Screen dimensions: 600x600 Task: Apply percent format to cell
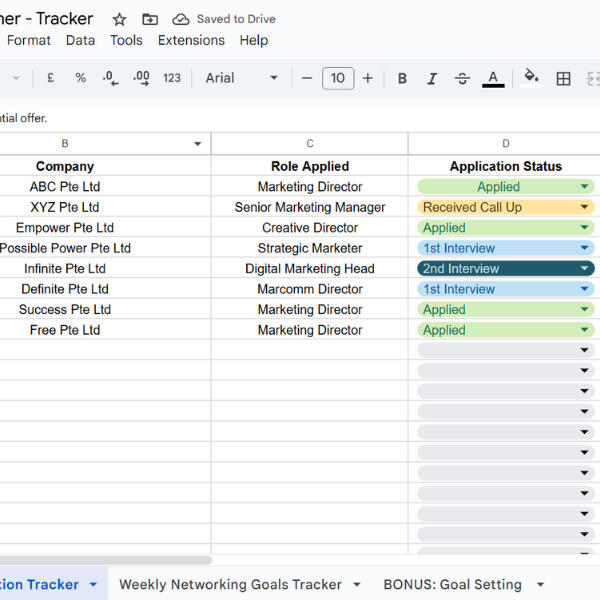[80, 78]
